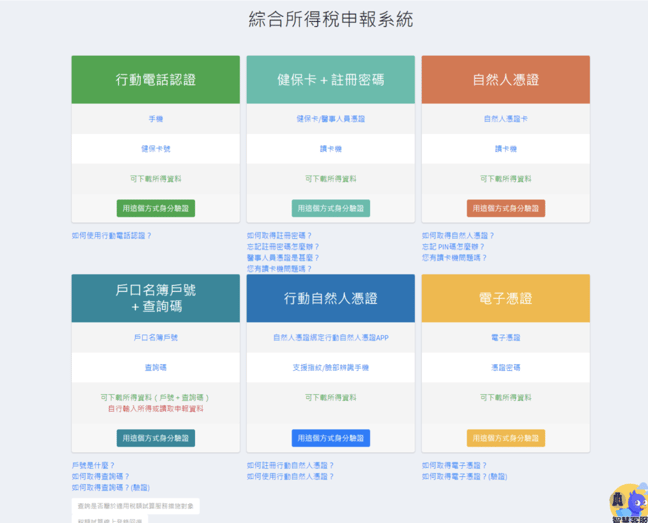Viewport: 648px width, 523px height.
Task: Open 查詢是否屬於適用稅額試算服務措施對象 button
Action: click(136, 506)
